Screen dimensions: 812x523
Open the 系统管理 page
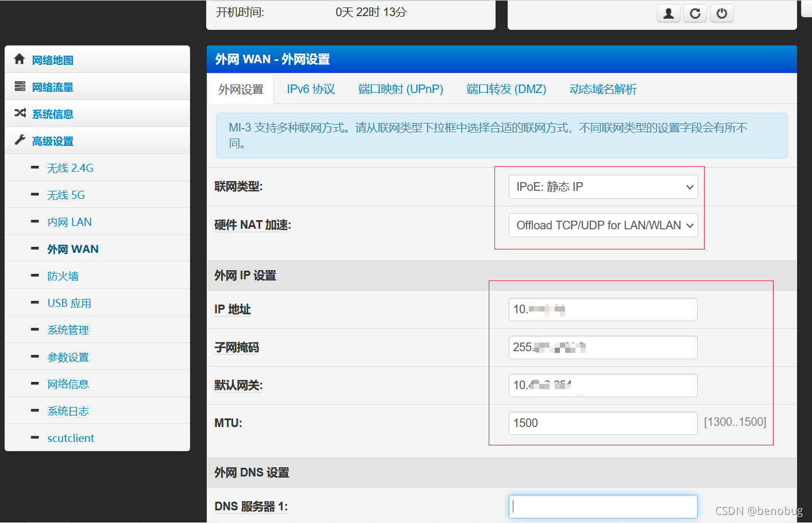tap(97, 330)
